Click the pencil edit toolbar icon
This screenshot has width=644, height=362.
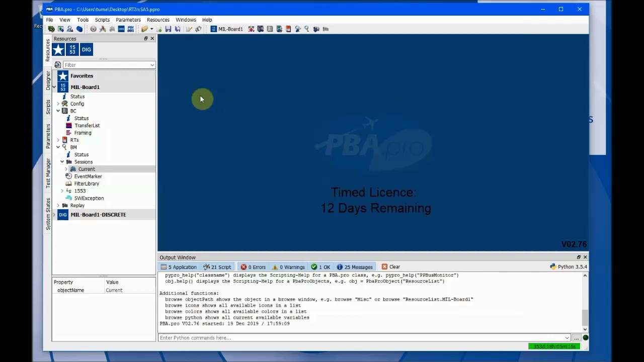[189, 29]
